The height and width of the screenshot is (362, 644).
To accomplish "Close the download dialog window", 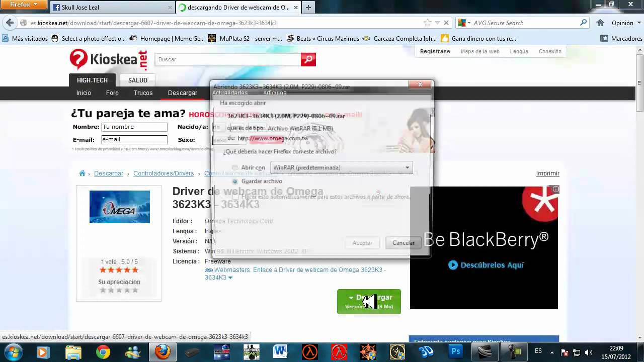I will (x=420, y=84).
